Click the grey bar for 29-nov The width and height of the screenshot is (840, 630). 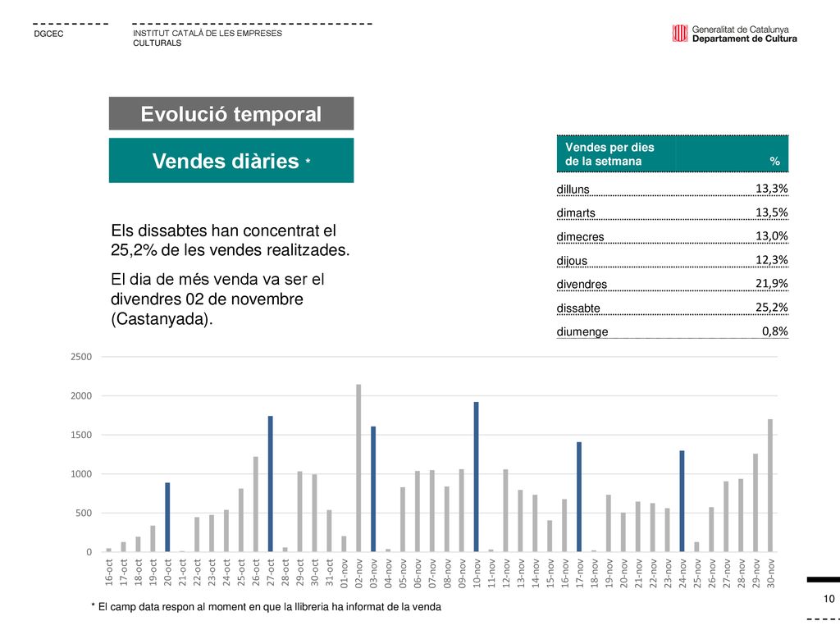(x=756, y=503)
